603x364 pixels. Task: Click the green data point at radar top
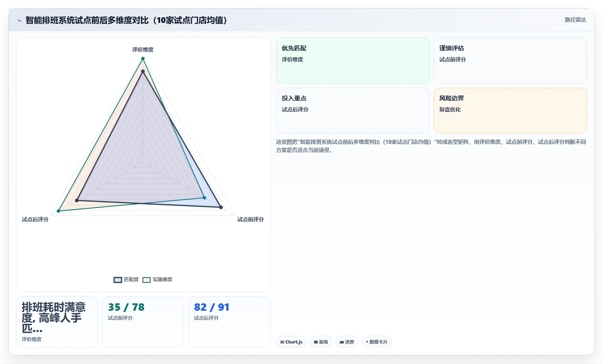click(143, 59)
